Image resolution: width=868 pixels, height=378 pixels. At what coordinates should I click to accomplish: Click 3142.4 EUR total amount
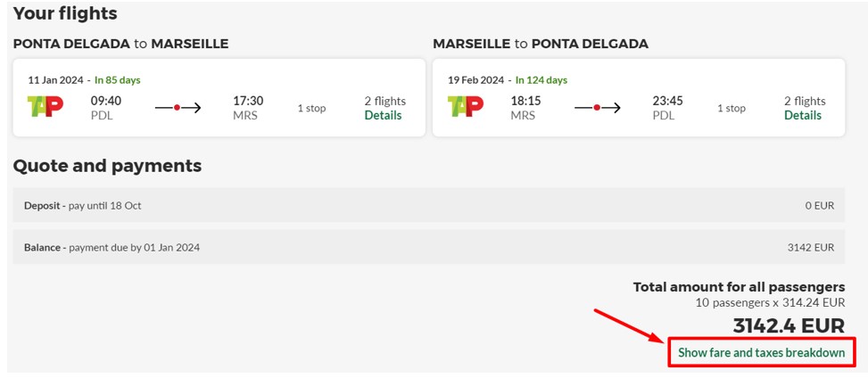(x=789, y=325)
